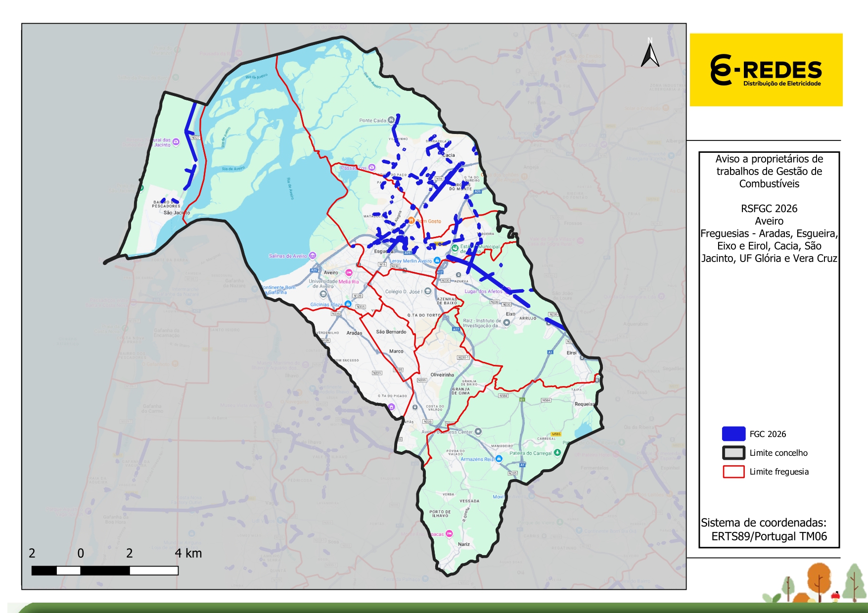
Task: Select the Glicínias Plaza shopping icon
Action: pyautogui.click(x=348, y=304)
